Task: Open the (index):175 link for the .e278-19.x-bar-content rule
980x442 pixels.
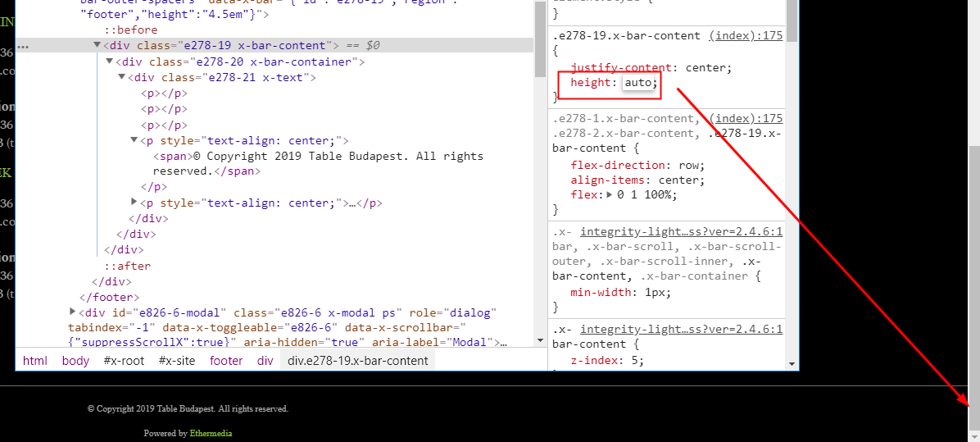Action: (746, 35)
